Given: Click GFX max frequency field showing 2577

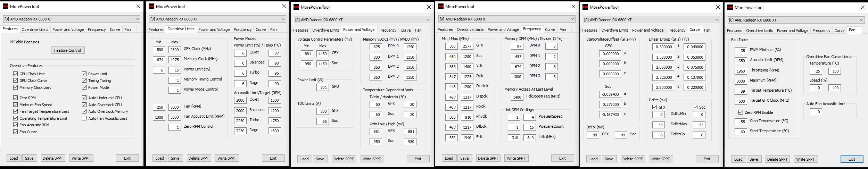Looking at the screenshot, I should pos(467,46).
